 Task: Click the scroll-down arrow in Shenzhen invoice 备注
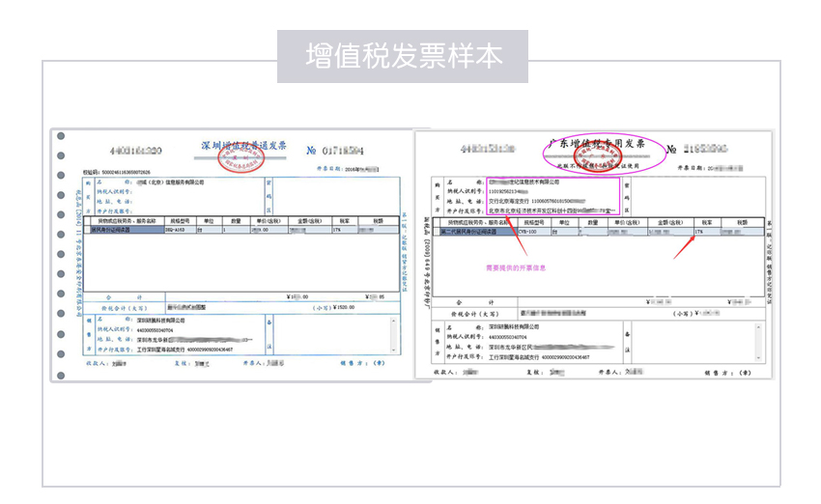[394, 350]
